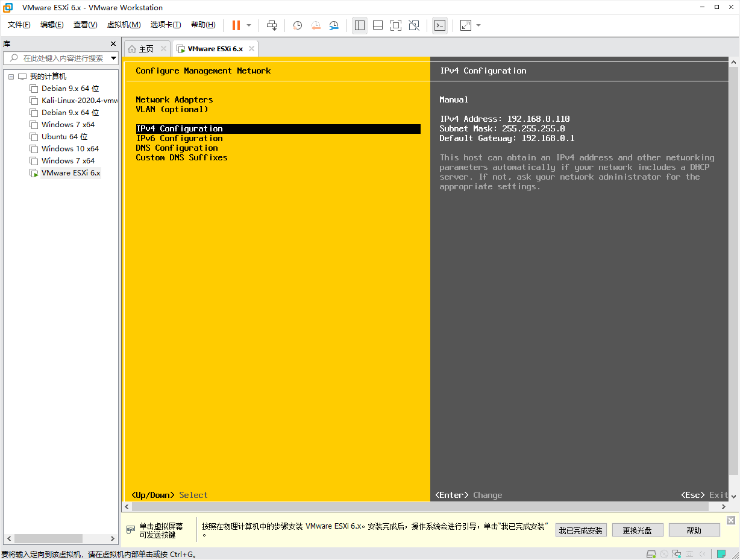Click the 我已完成安装 button
Image resolution: width=740 pixels, height=560 pixels.
pyautogui.click(x=580, y=530)
